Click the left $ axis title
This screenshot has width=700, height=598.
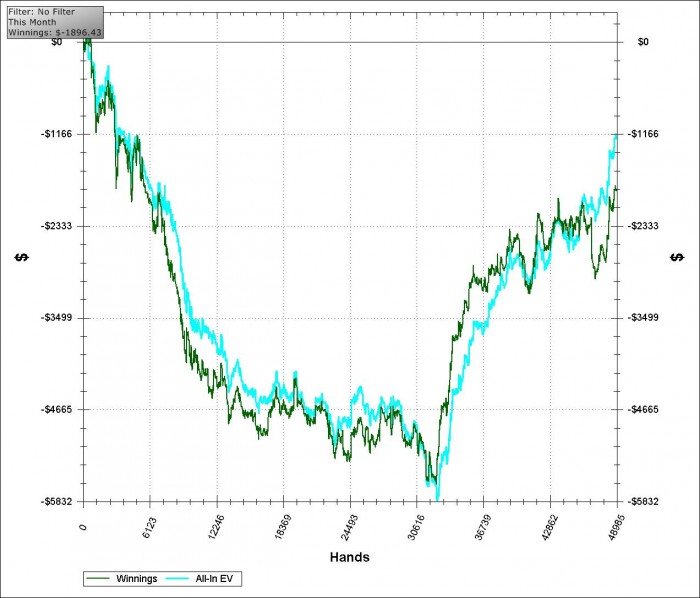point(22,257)
